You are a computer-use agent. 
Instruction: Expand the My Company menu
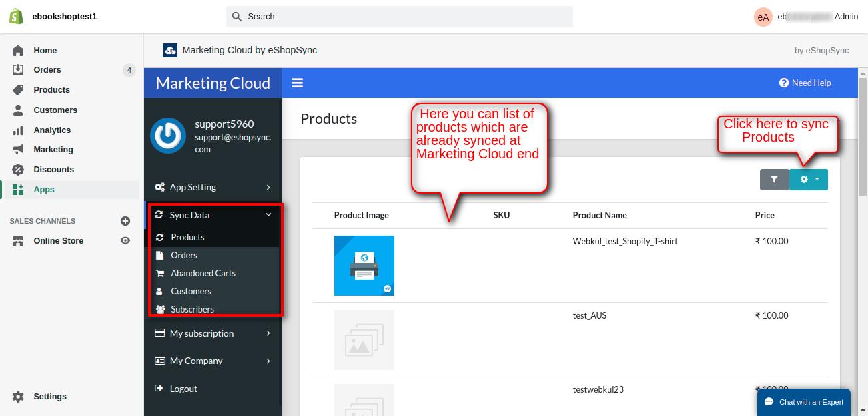tap(213, 361)
